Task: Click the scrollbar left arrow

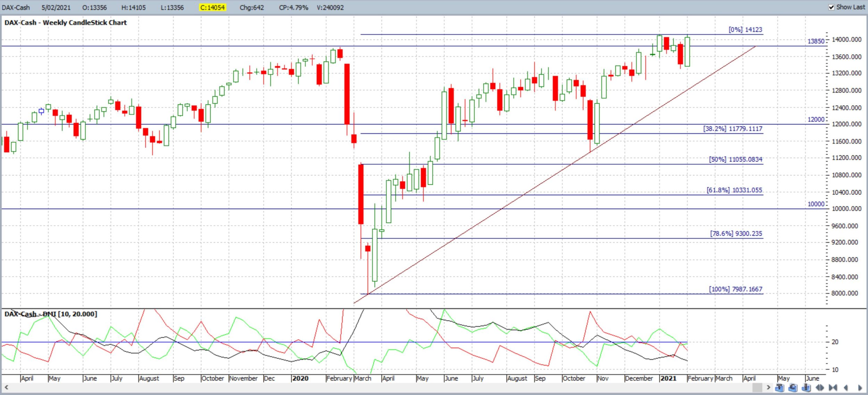Action: point(6,387)
